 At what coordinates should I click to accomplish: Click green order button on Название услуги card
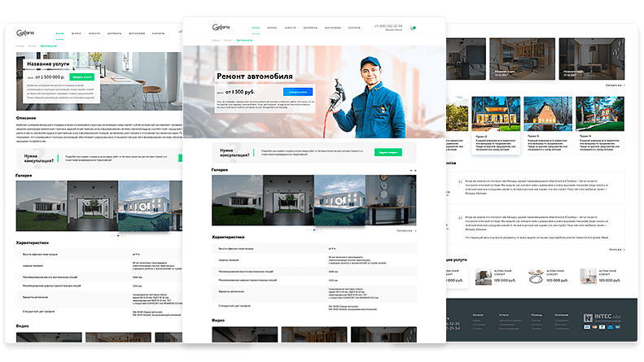pyautogui.click(x=82, y=77)
